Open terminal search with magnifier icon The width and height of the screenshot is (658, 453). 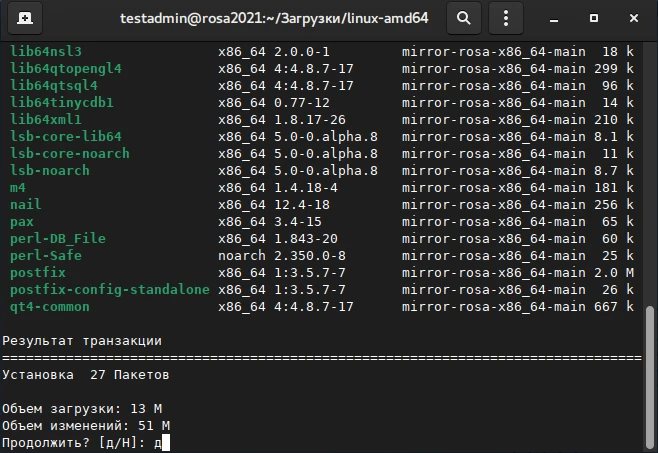[464, 18]
